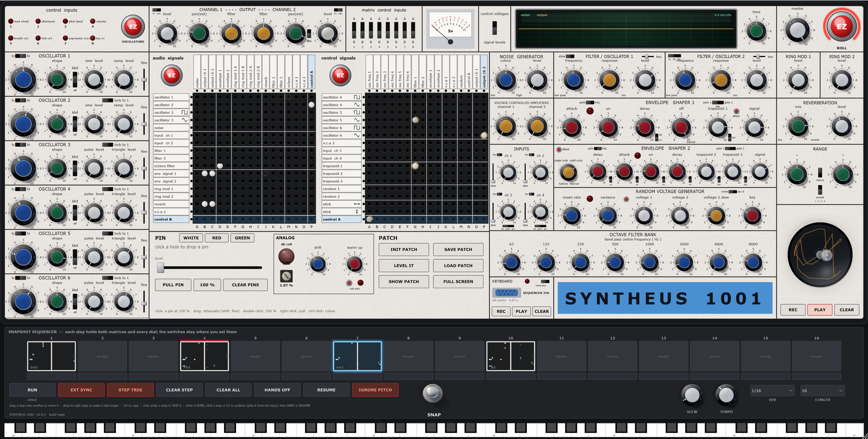This screenshot has height=439, width=868.
Task: Click the "octave filter" audio matrix row label
Action: 171,166
